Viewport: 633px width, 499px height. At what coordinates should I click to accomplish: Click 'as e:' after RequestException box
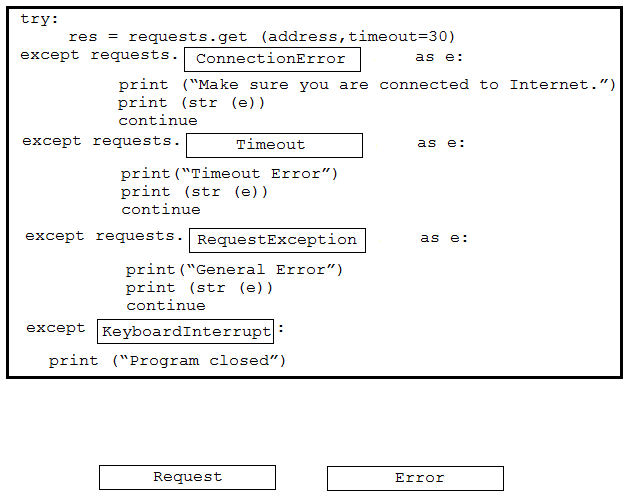point(444,238)
